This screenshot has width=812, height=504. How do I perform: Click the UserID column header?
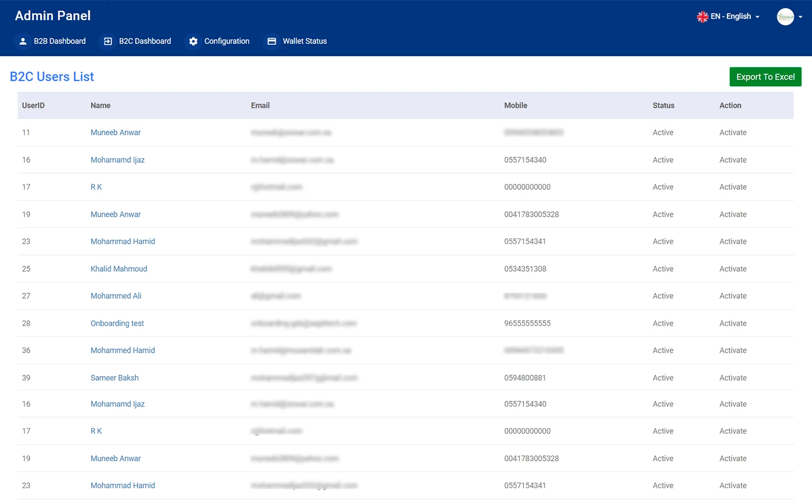(33, 105)
